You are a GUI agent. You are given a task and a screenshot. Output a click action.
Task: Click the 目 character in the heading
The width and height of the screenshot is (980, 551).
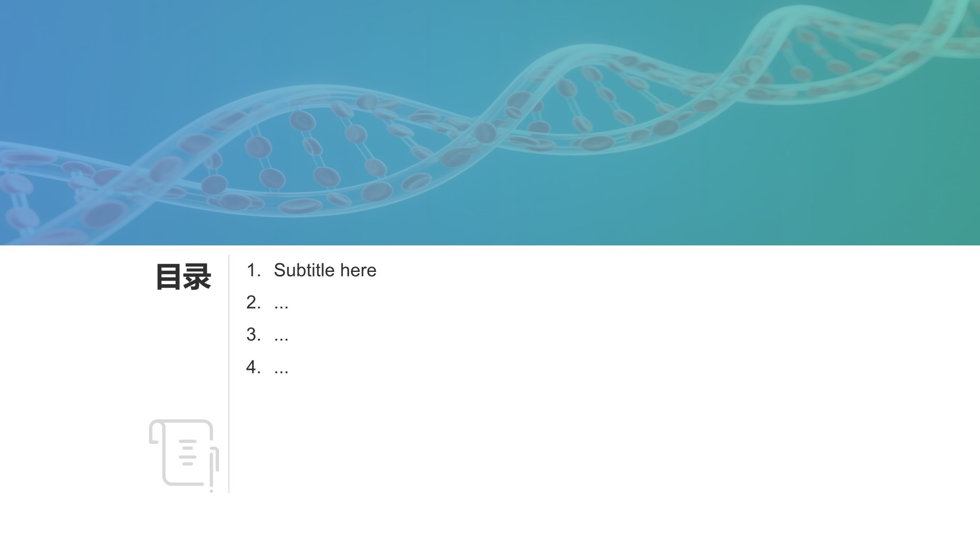[169, 277]
